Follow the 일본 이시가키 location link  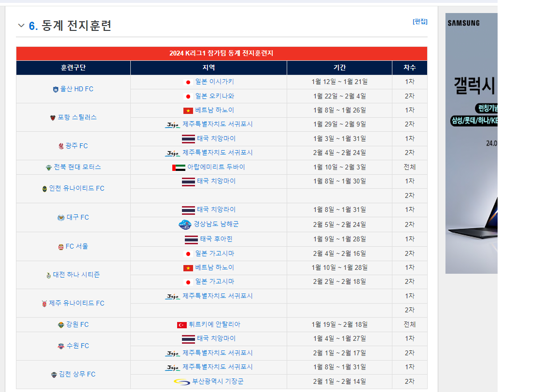click(x=214, y=82)
